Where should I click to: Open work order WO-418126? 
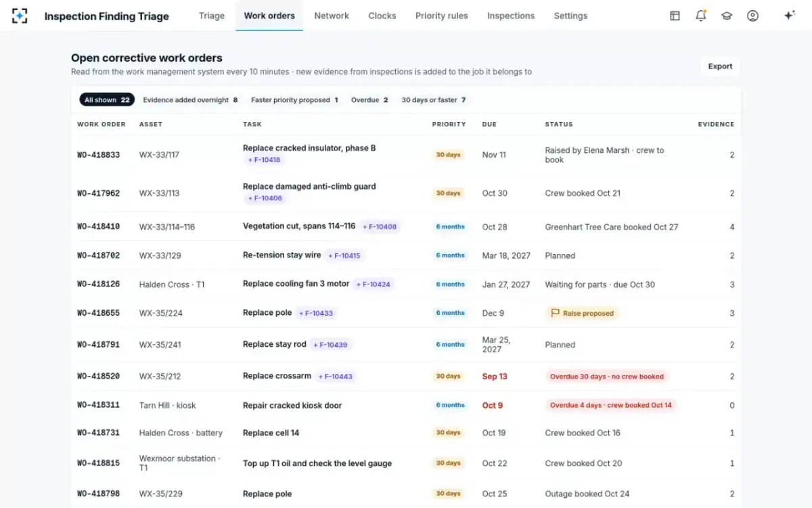[98, 284]
